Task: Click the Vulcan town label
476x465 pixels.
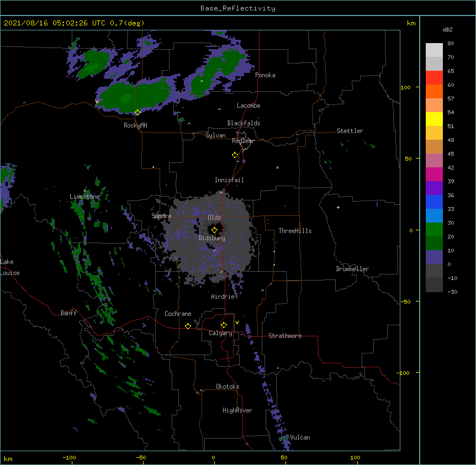Action: point(300,437)
